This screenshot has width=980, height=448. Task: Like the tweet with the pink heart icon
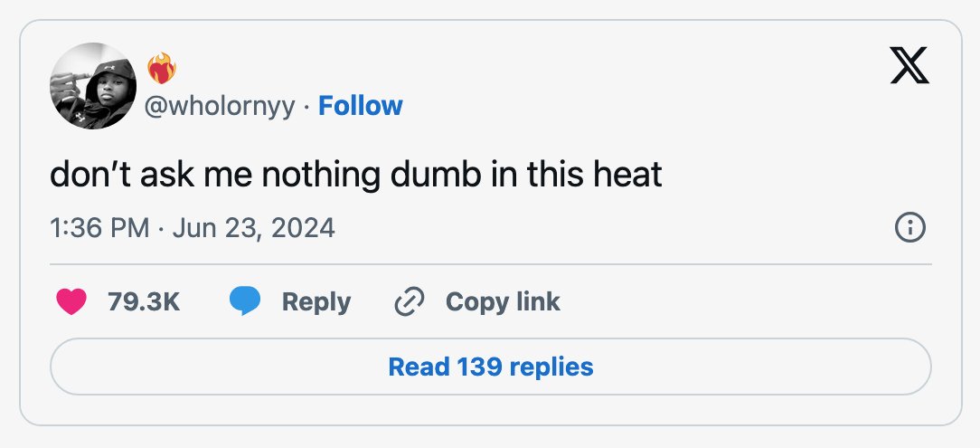pyautogui.click(x=71, y=301)
